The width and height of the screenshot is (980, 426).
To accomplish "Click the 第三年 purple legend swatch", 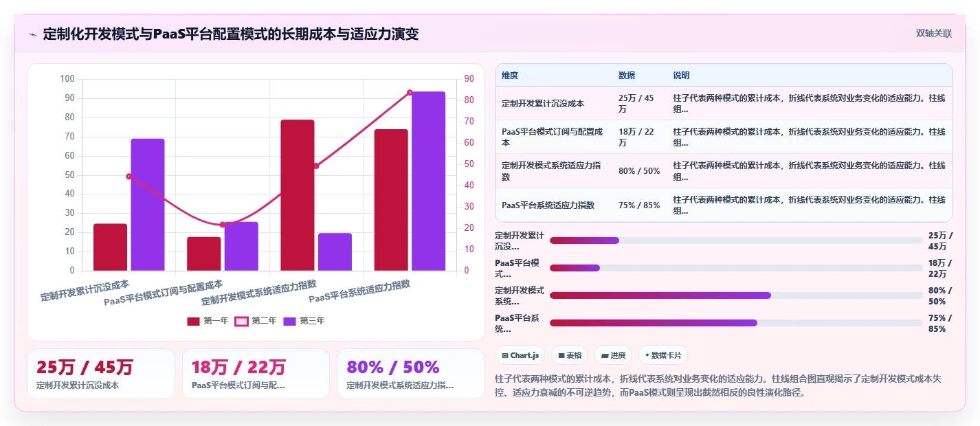I will click(290, 321).
